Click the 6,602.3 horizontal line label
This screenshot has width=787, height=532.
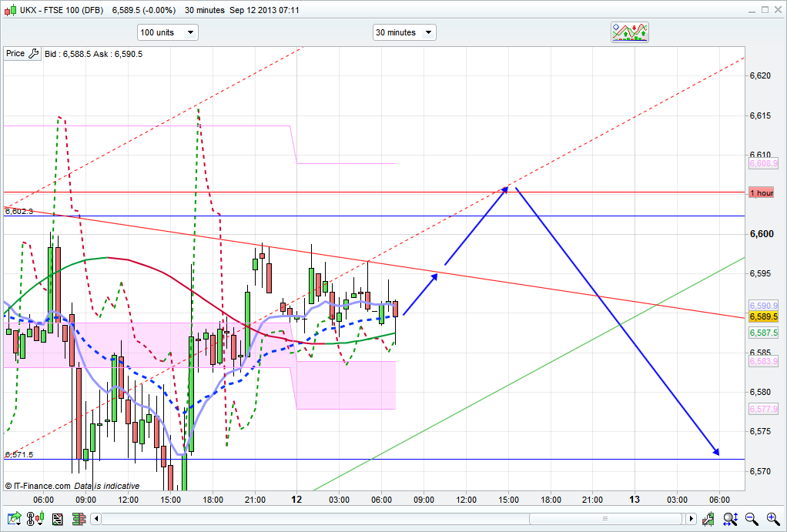coord(19,211)
